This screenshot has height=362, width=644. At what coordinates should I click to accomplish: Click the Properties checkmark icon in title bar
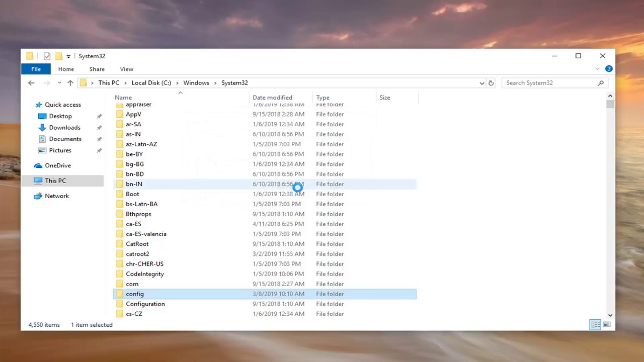(x=47, y=56)
